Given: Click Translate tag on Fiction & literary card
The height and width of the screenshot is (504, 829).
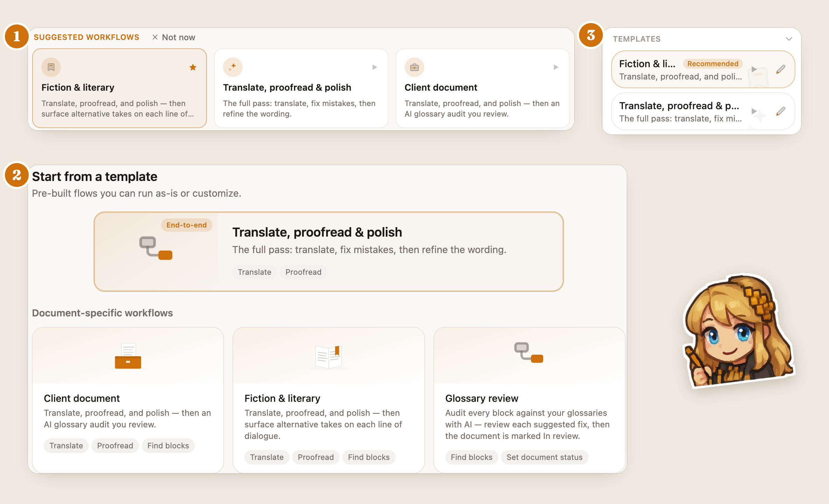Looking at the screenshot, I should tap(267, 457).
